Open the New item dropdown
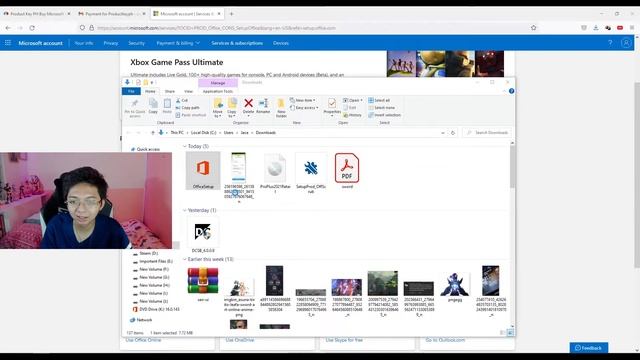This screenshot has width=640, height=360. tap(302, 100)
